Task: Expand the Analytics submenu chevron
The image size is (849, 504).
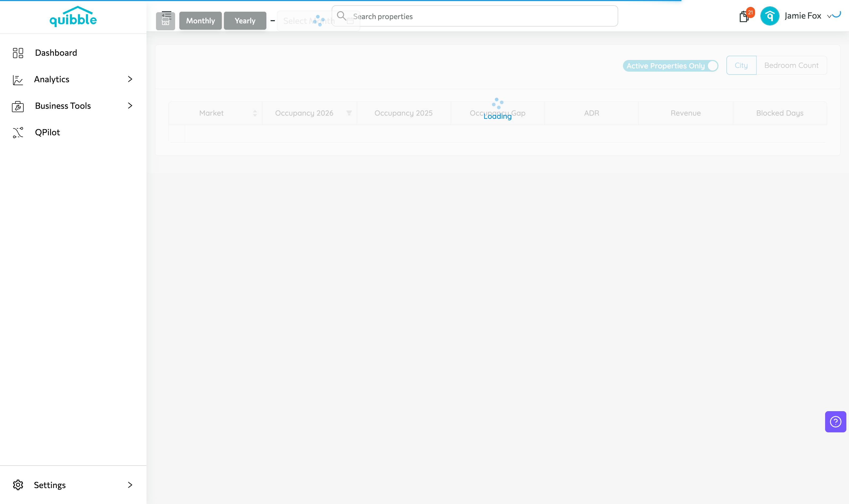Action: (130, 79)
